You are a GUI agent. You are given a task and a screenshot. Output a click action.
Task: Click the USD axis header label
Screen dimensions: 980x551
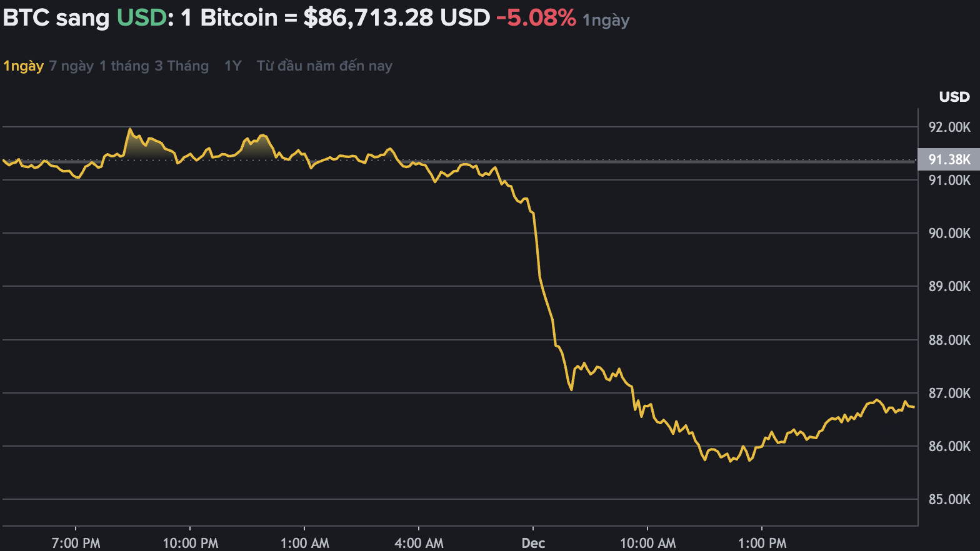tap(954, 97)
